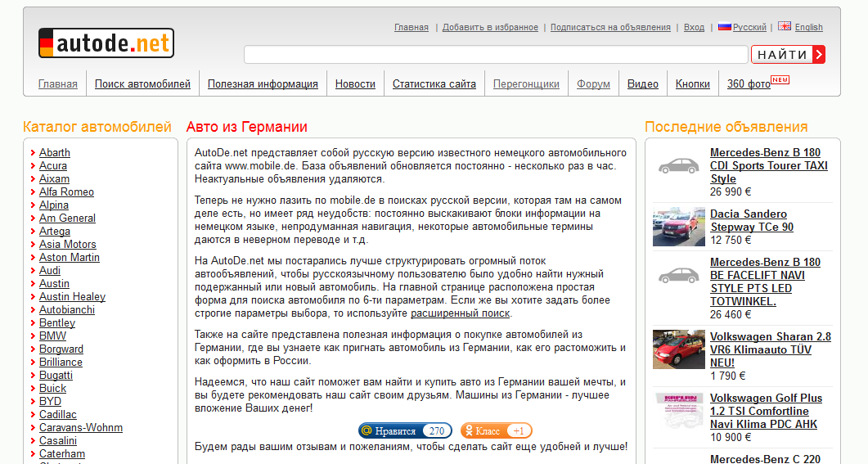Click the Нравится like button
This screenshot has width=868, height=464.
coord(405,430)
